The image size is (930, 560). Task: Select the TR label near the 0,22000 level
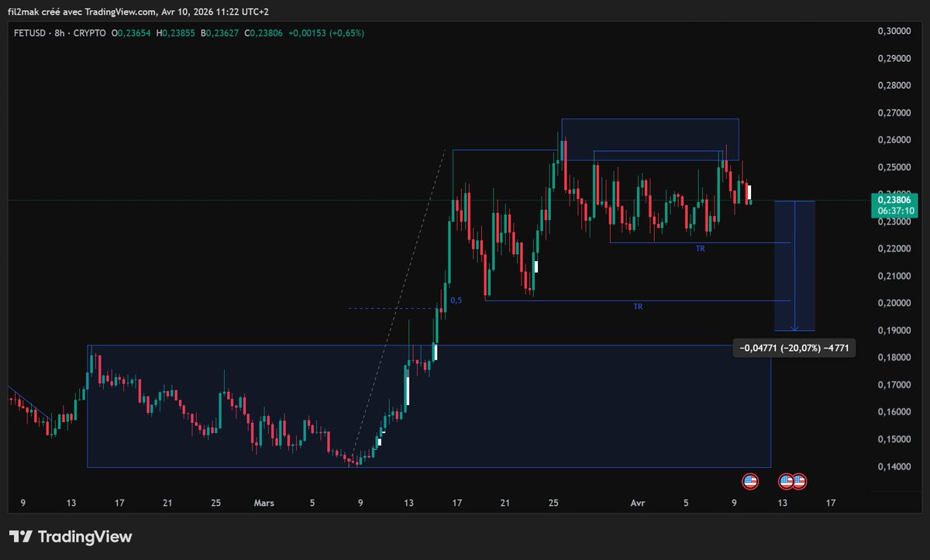click(x=701, y=249)
